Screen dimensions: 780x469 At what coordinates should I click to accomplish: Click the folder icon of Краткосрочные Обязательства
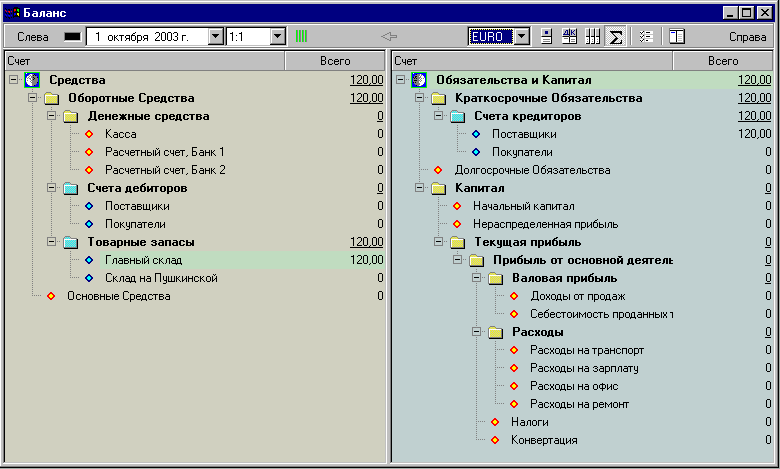438,98
